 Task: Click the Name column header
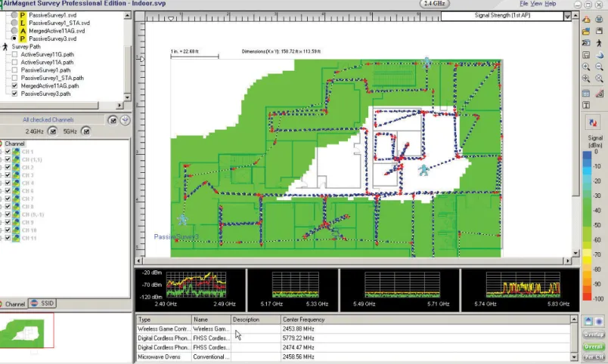point(211,319)
